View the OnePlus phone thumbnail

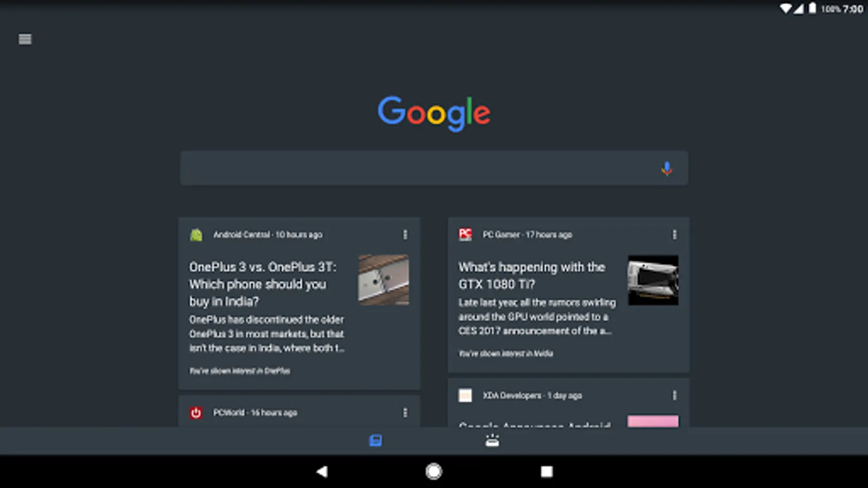[384, 280]
